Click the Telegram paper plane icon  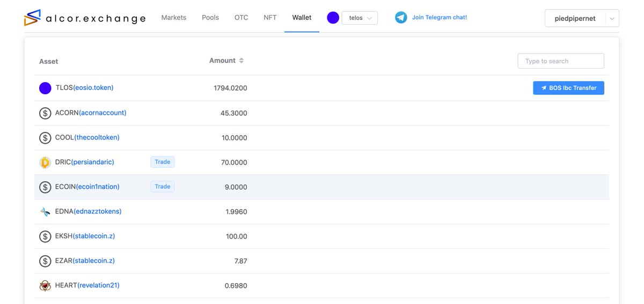[x=401, y=18]
